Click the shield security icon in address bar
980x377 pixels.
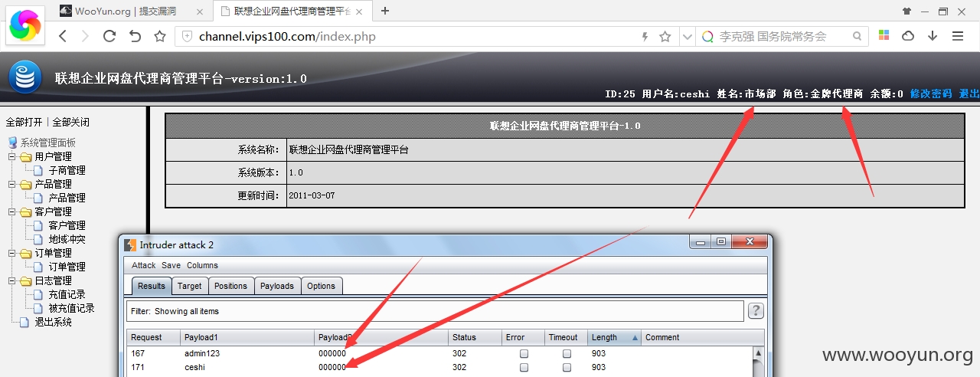187,36
